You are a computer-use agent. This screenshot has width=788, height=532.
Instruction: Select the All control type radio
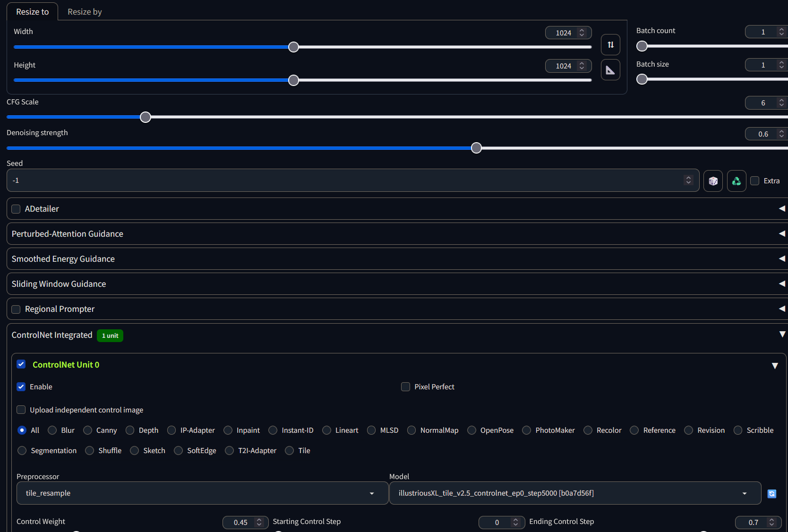point(22,430)
